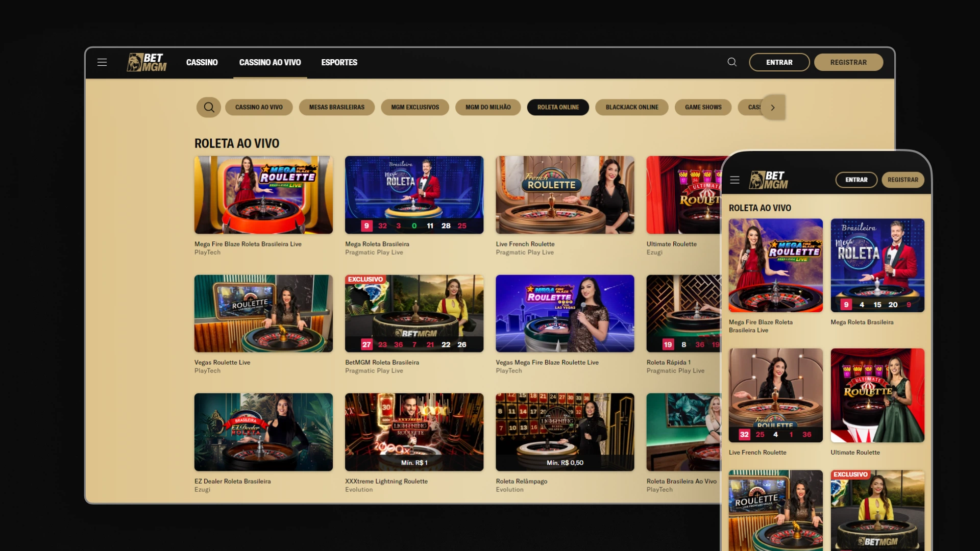Open EZ Dealer Roleta Brasileira thumbnail
The image size is (980, 551).
pyautogui.click(x=263, y=432)
